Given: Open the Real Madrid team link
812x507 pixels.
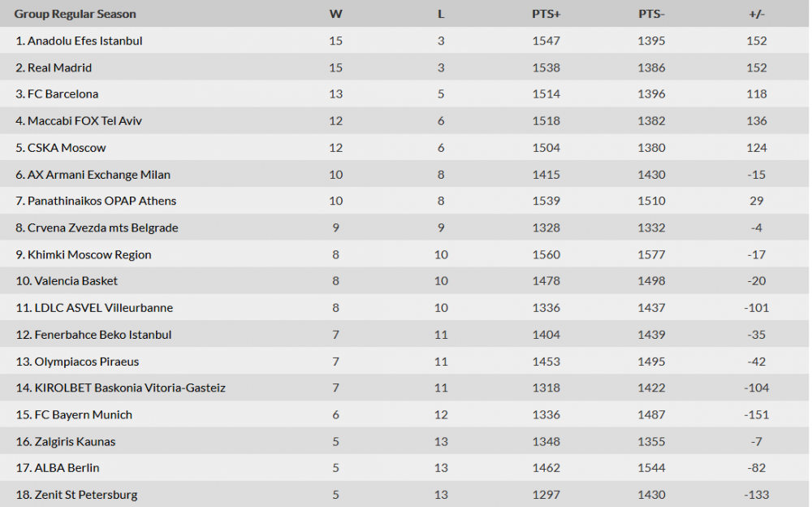Looking at the screenshot, I should point(59,67).
